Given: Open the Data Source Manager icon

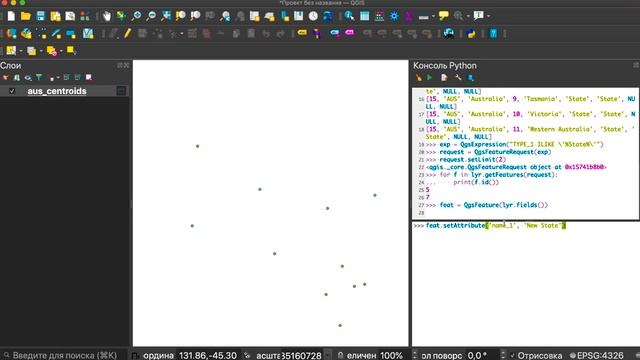Looking at the screenshot, I should pos(11,33).
